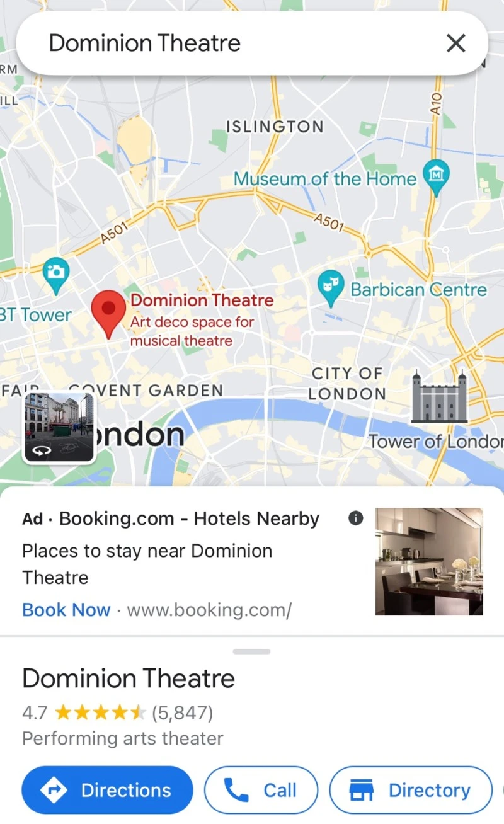Screen dimensions: 504x824
Task: Get Directions to Dominion Theatre
Action: [107, 790]
